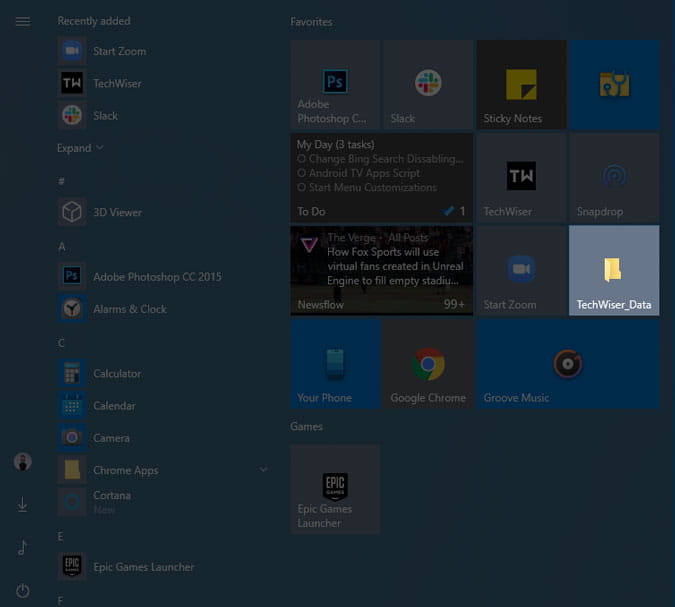Click the user account avatar
675x607 pixels.
click(x=23, y=461)
